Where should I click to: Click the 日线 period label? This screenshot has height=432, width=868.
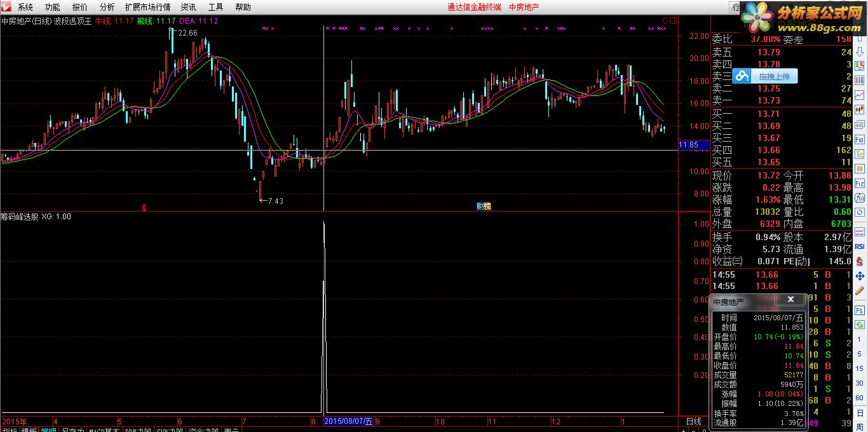(x=693, y=421)
